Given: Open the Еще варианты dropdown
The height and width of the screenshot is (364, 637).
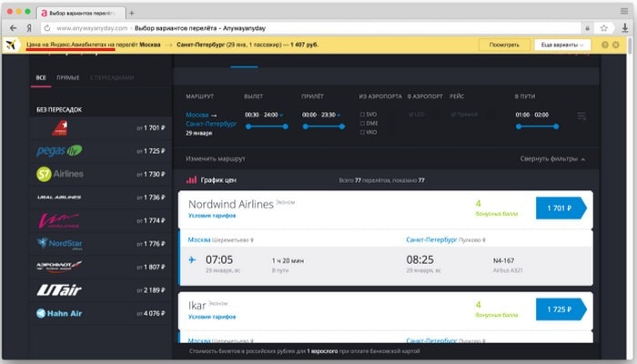Looking at the screenshot, I should pyautogui.click(x=562, y=45).
